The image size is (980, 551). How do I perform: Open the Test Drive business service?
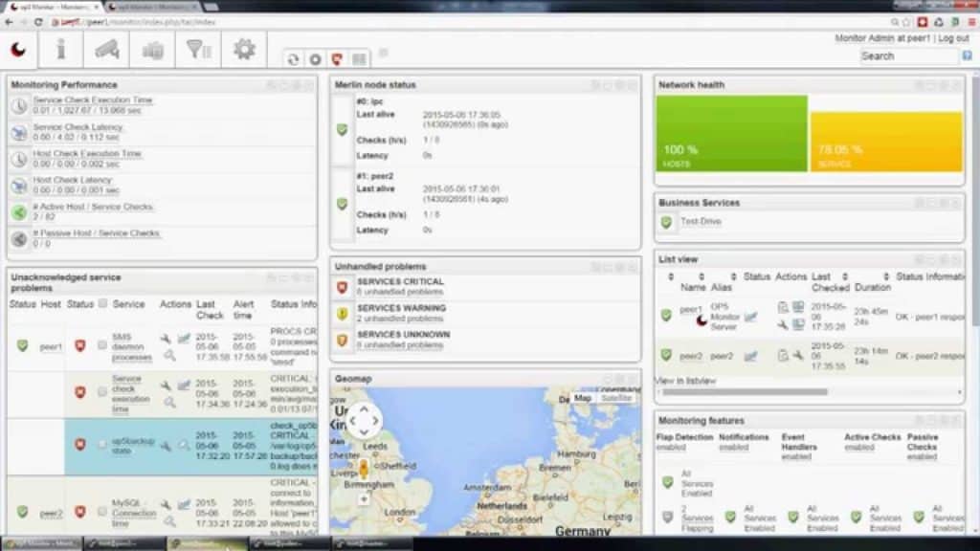coord(701,221)
